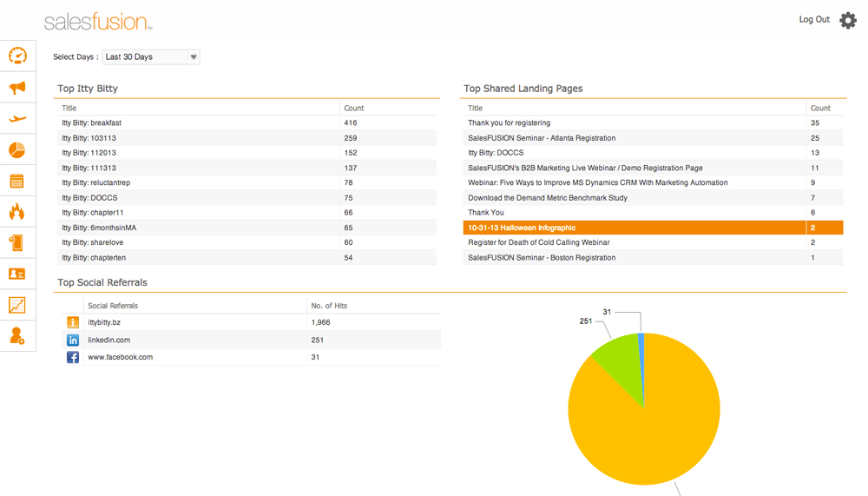Open the dashboard speedometer icon in sidebar
This screenshot has height=496, width=868.
17,56
